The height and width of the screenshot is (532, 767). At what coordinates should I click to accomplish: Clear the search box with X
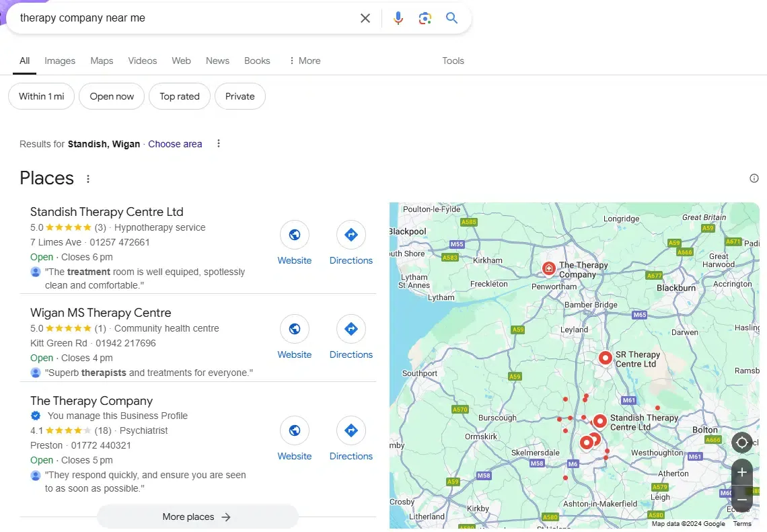365,18
